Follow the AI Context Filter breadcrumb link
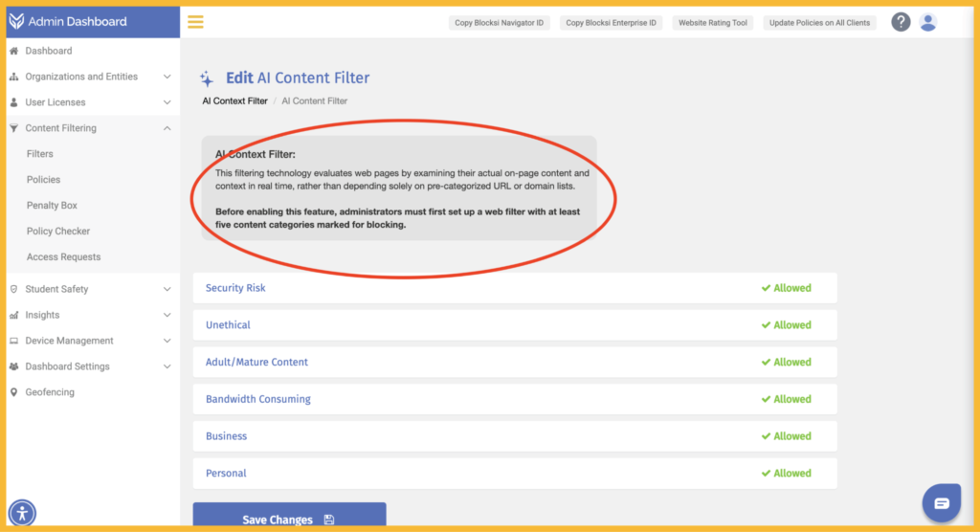 (x=235, y=100)
